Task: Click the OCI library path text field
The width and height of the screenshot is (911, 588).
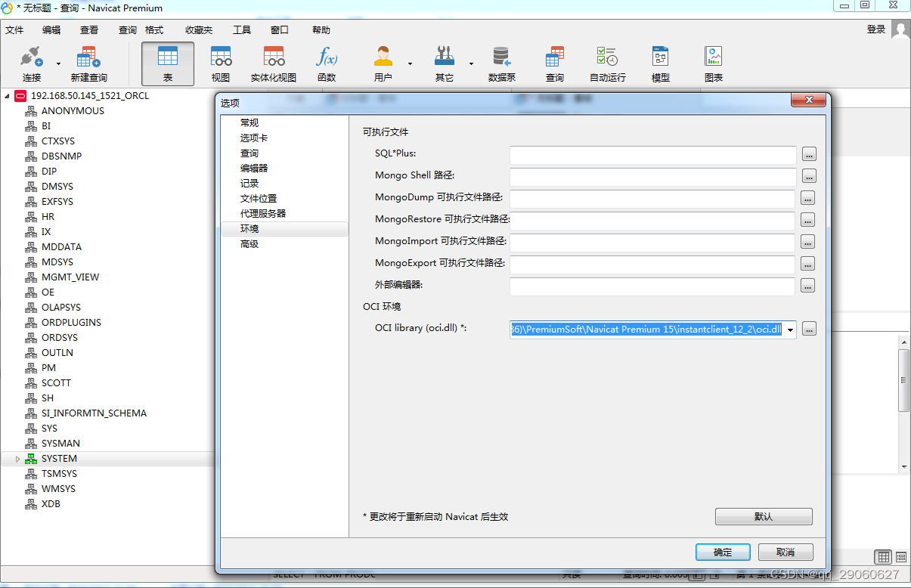Action: coord(647,330)
